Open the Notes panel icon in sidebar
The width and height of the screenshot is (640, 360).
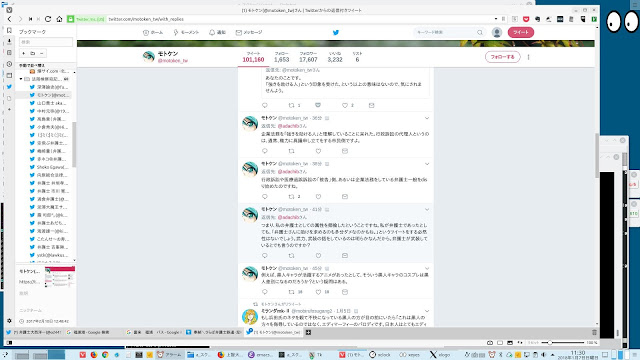9,53
